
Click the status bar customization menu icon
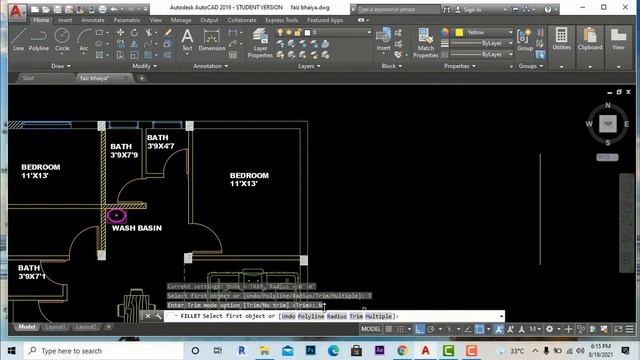pyautogui.click(x=630, y=329)
